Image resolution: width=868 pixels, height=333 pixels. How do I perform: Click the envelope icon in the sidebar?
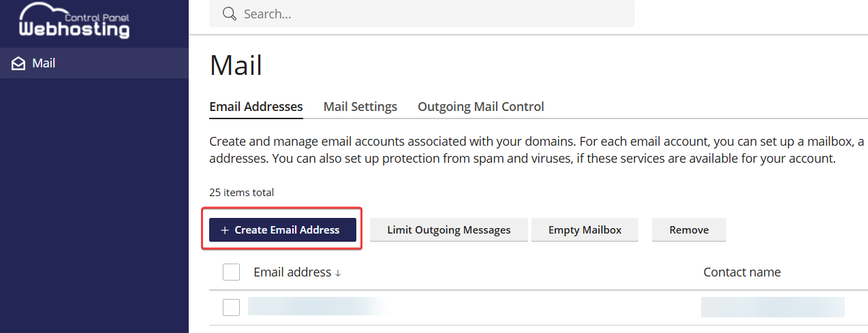[18, 63]
